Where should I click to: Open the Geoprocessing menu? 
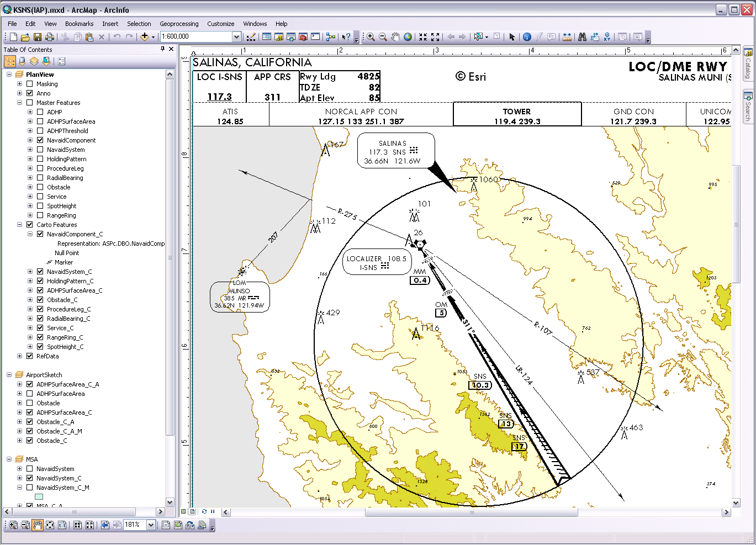(179, 24)
